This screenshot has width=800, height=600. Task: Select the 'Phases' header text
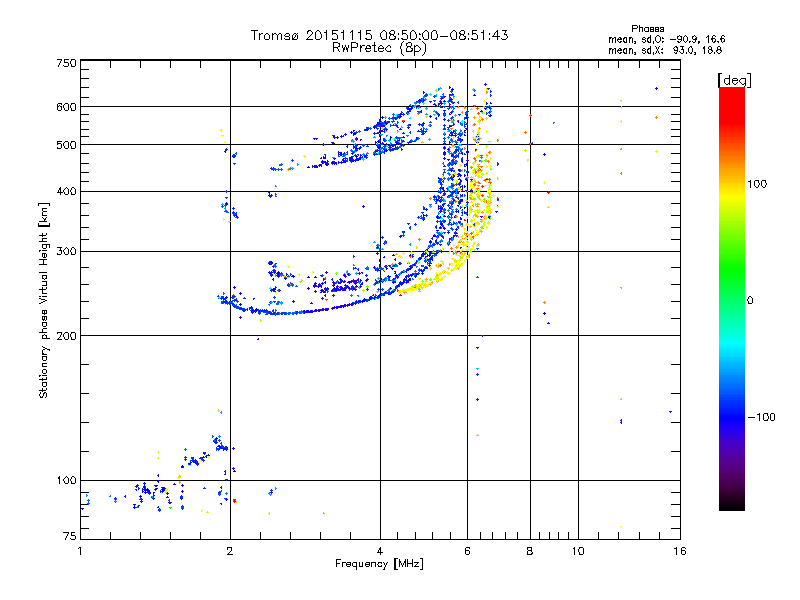point(647,29)
